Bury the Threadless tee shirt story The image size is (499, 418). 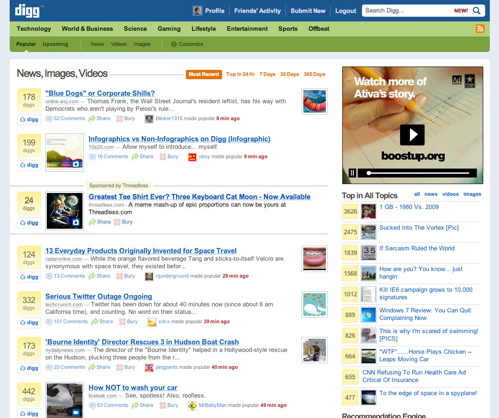pos(123,222)
